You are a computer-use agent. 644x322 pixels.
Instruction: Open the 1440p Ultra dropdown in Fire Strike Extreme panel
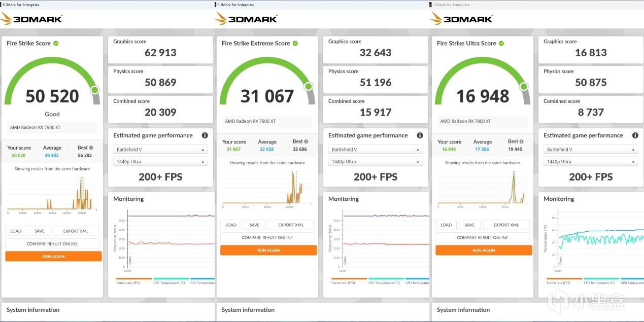coord(376,162)
